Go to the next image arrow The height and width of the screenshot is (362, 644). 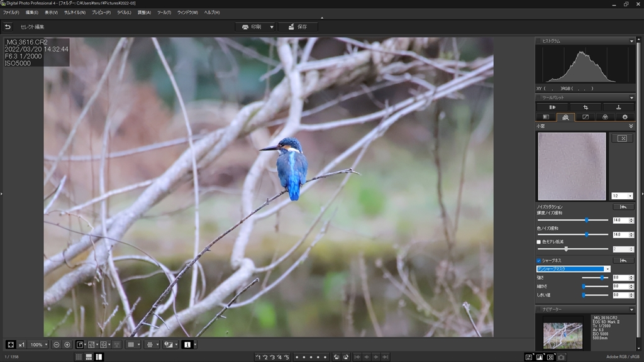(376, 357)
